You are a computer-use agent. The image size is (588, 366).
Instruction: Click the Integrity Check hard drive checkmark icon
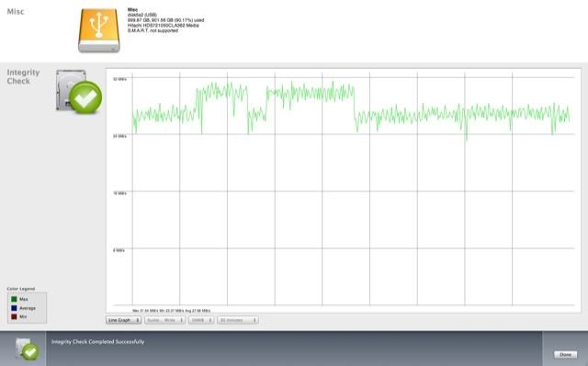(x=79, y=92)
